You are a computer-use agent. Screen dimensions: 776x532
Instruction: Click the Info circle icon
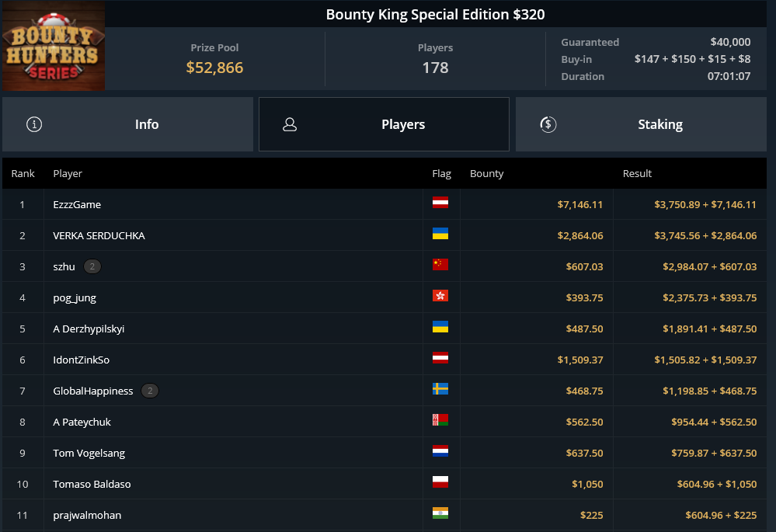click(x=34, y=124)
